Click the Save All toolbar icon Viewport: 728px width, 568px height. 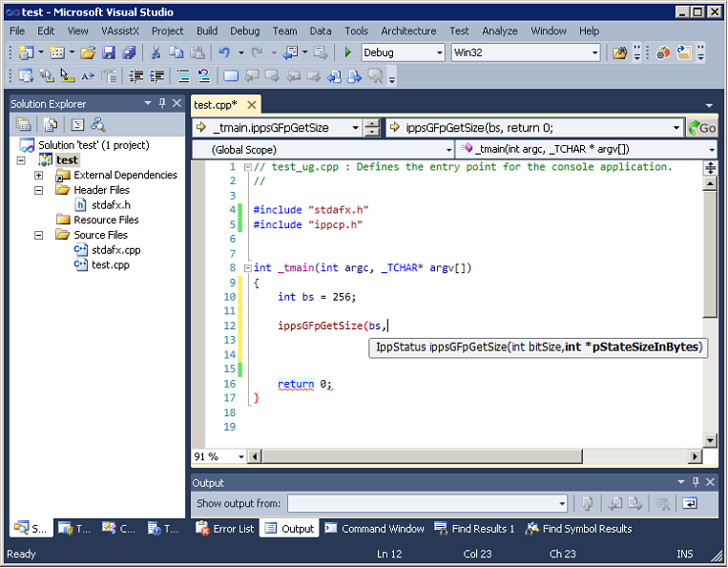[x=127, y=53]
